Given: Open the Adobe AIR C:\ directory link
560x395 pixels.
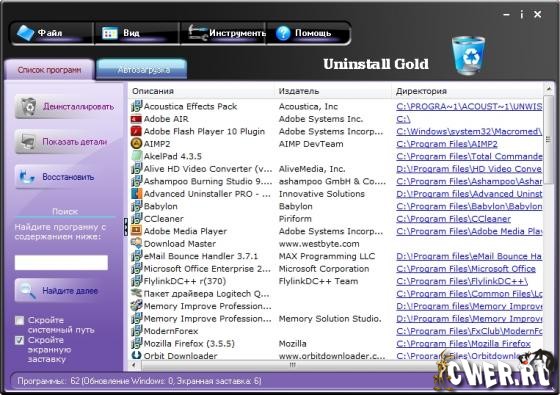Looking at the screenshot, I should tap(403, 119).
